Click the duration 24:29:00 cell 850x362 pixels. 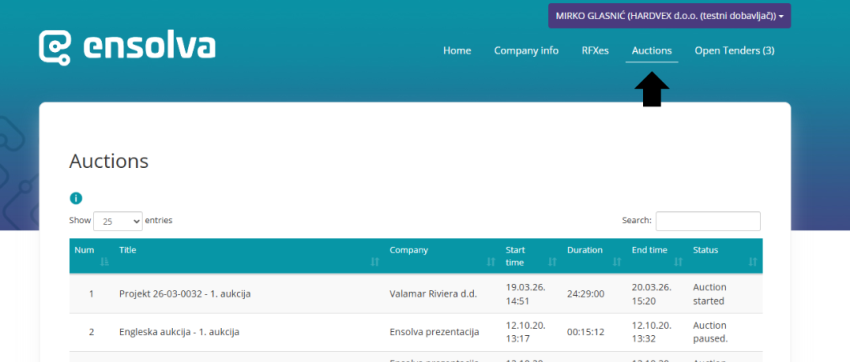(x=585, y=294)
